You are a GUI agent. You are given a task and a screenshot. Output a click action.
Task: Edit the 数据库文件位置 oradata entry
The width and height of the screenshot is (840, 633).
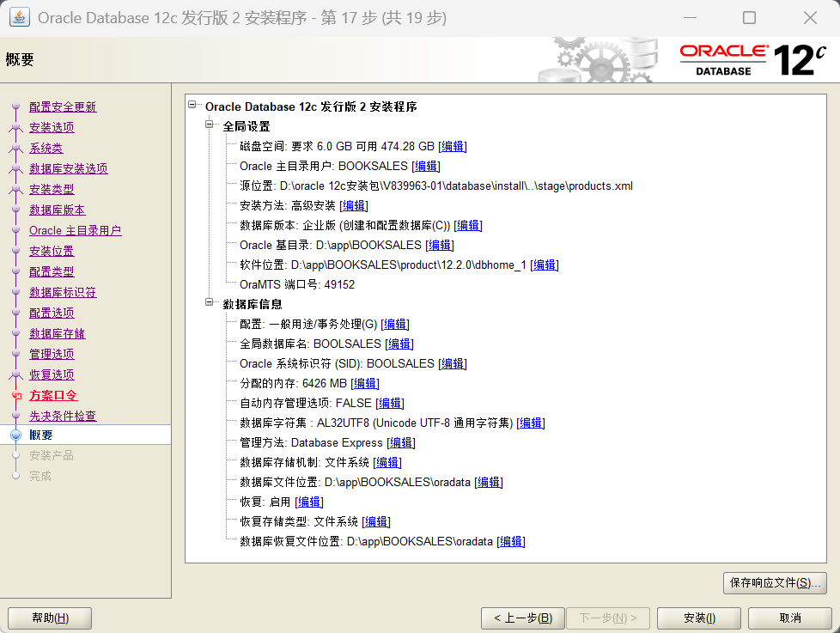point(489,483)
